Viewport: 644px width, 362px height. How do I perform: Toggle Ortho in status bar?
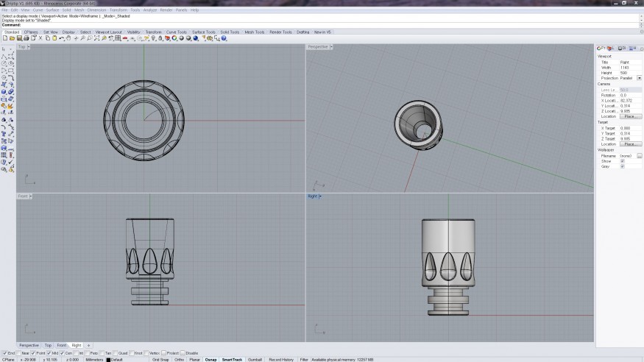[179, 360]
